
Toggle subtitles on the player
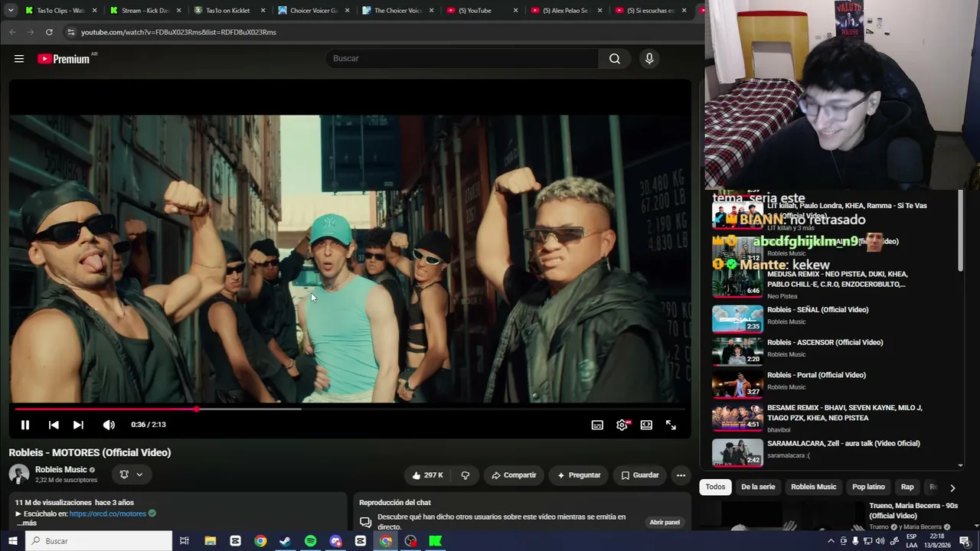coord(597,425)
